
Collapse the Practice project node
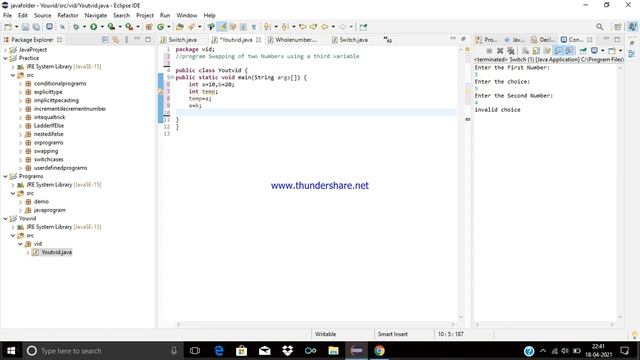(x=5, y=58)
